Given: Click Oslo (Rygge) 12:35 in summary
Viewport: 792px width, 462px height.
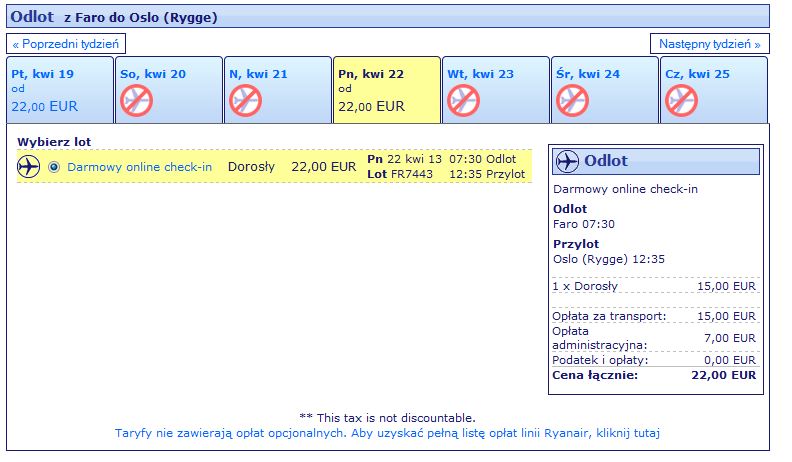Looking at the screenshot, I should coord(609,259).
